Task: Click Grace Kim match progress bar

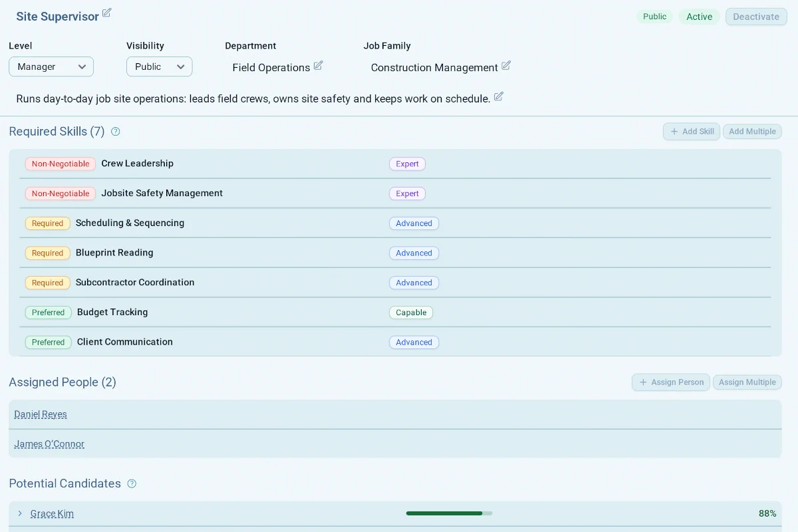Action: tap(450, 513)
